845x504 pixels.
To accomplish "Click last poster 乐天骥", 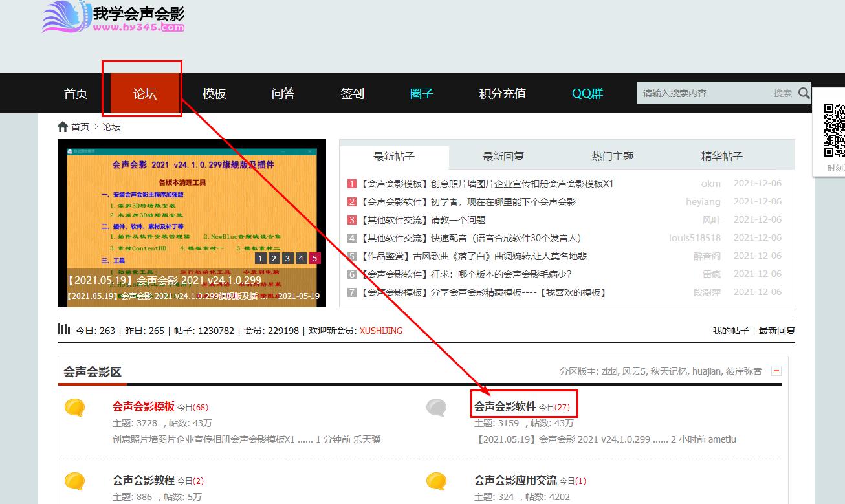I will click(x=367, y=439).
